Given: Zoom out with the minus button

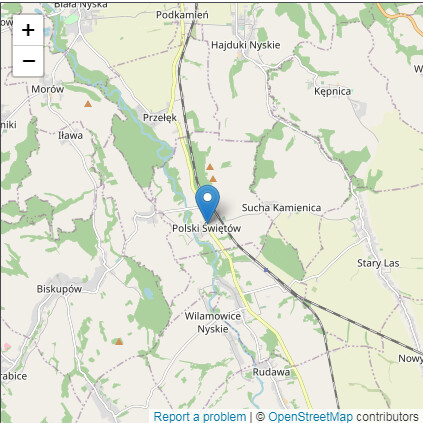Looking at the screenshot, I should [x=28, y=61].
